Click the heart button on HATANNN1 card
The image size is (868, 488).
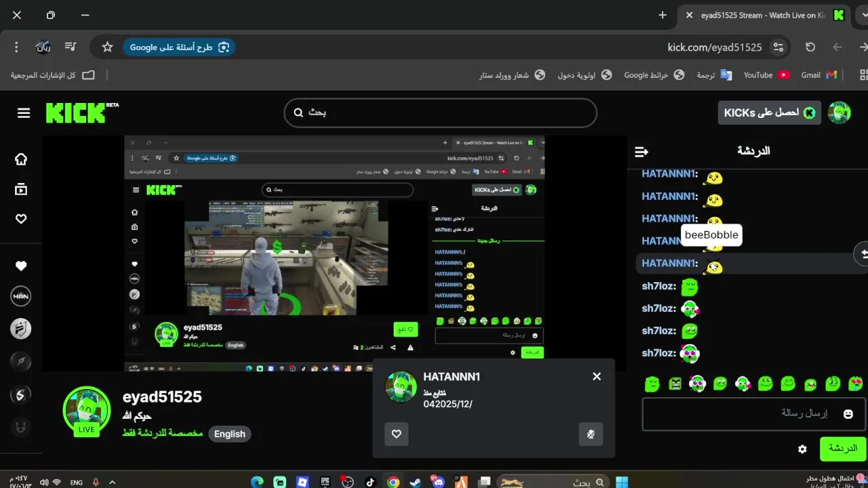[x=397, y=434]
